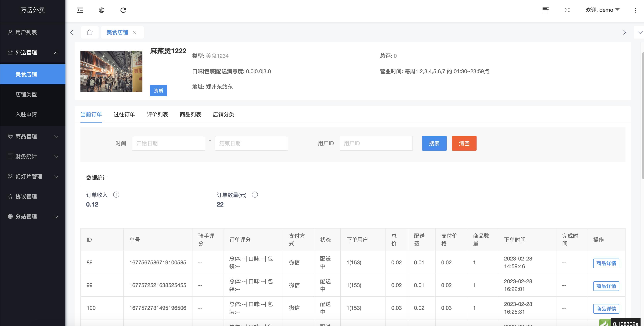Screen dimensions: 644x326
Task: Show the info tooltip beside 订单收入
Action: coord(116,194)
